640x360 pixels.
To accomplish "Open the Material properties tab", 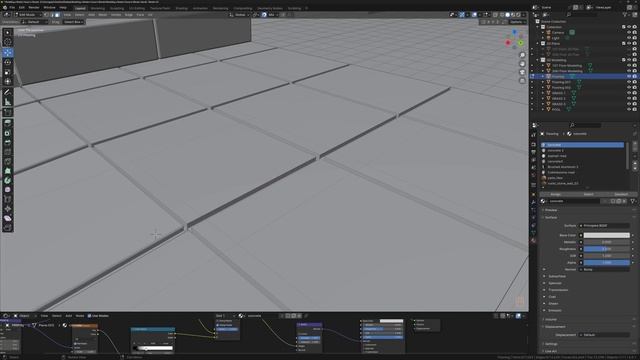I will [x=533, y=241].
